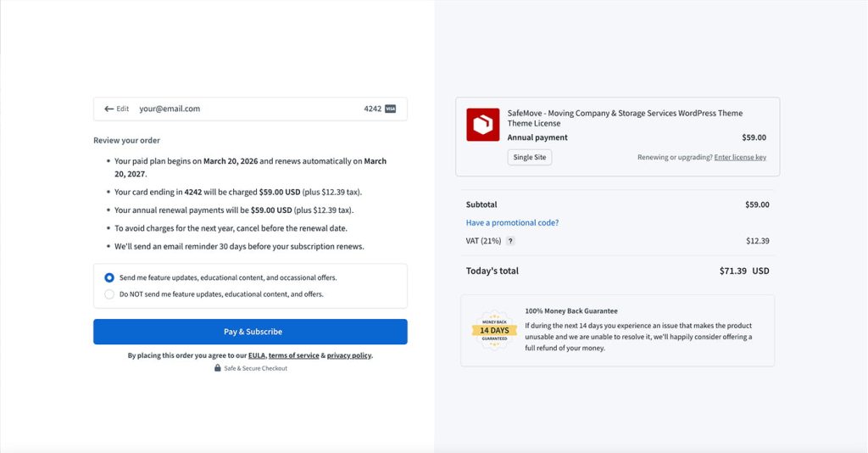
Task: Click the secure checkout padlock icon
Action: point(218,368)
